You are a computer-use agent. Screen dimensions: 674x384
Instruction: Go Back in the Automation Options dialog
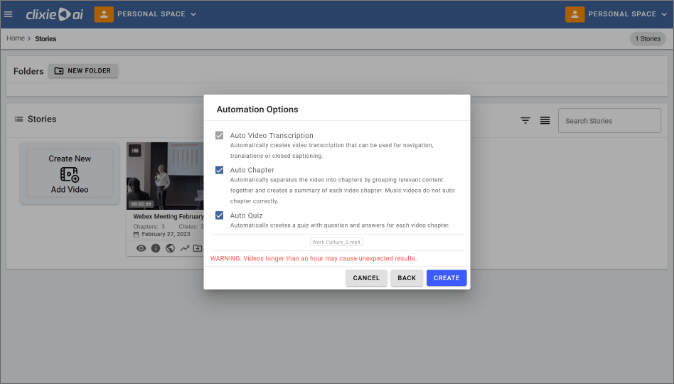[407, 278]
